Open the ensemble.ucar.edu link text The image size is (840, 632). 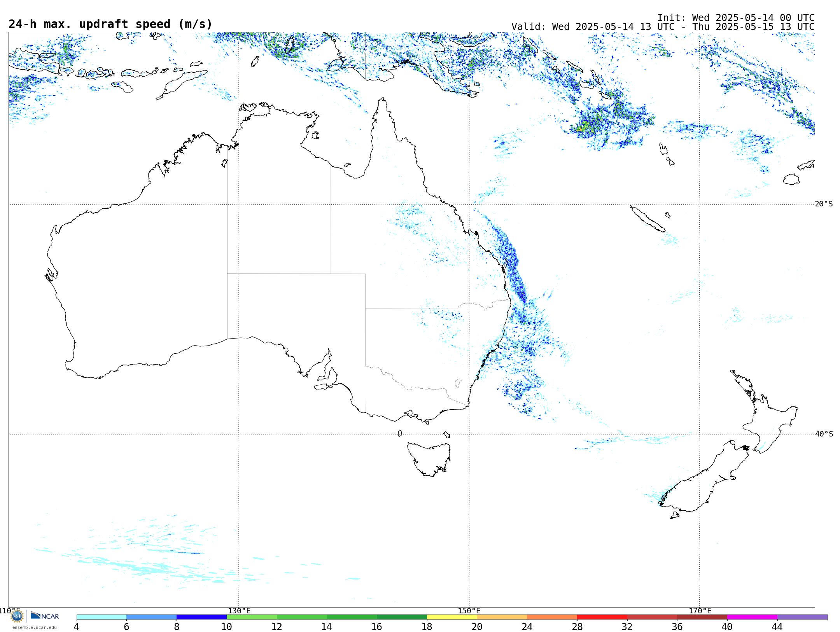coord(35,627)
